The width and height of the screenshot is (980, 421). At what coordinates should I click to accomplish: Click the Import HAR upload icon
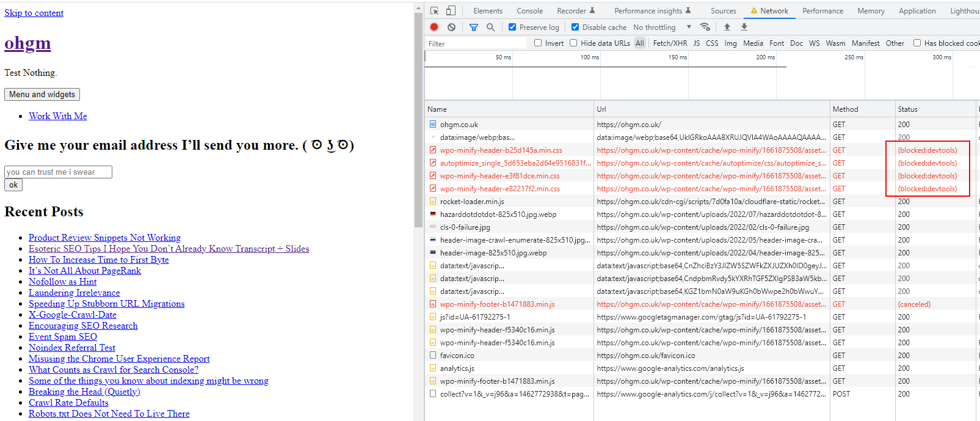[727, 27]
